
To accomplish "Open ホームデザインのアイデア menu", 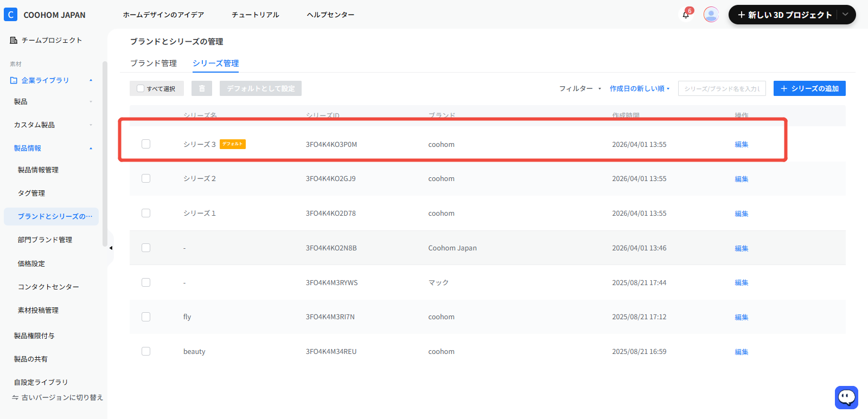I will click(163, 15).
